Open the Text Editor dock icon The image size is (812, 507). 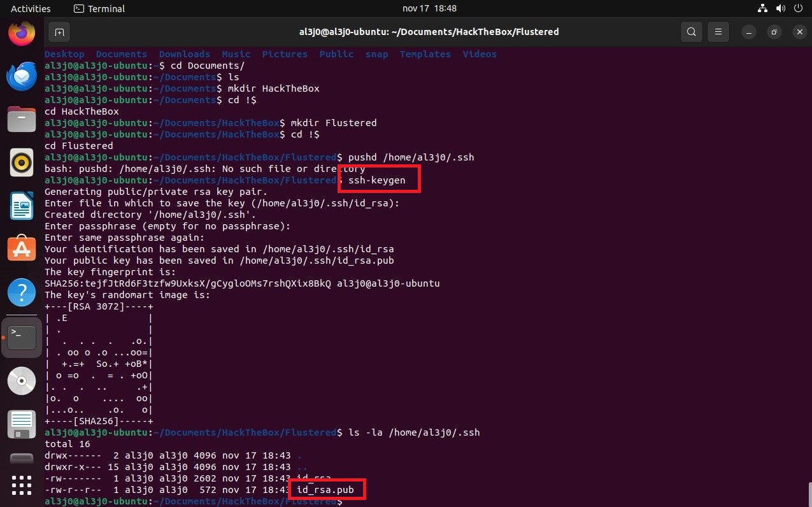[x=22, y=425]
